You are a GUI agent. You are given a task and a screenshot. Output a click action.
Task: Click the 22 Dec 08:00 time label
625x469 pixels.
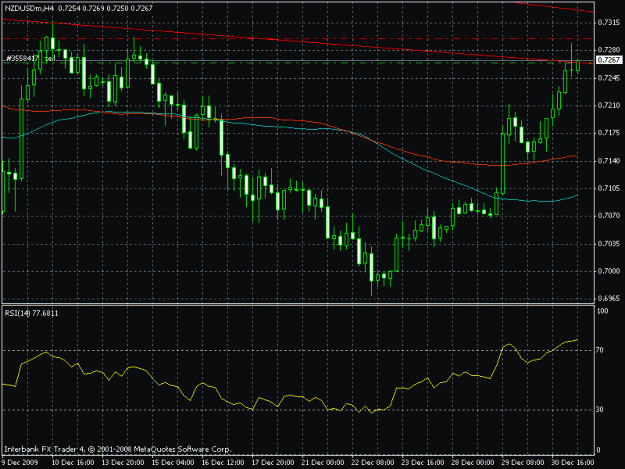[x=373, y=462]
